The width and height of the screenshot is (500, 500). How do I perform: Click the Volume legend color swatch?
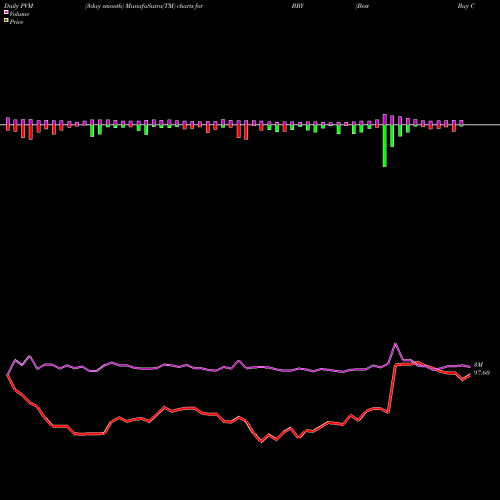6,12
